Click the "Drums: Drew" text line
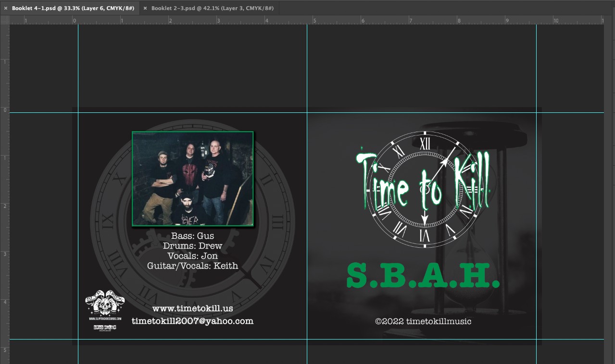This screenshot has height=364, width=615. (x=192, y=246)
